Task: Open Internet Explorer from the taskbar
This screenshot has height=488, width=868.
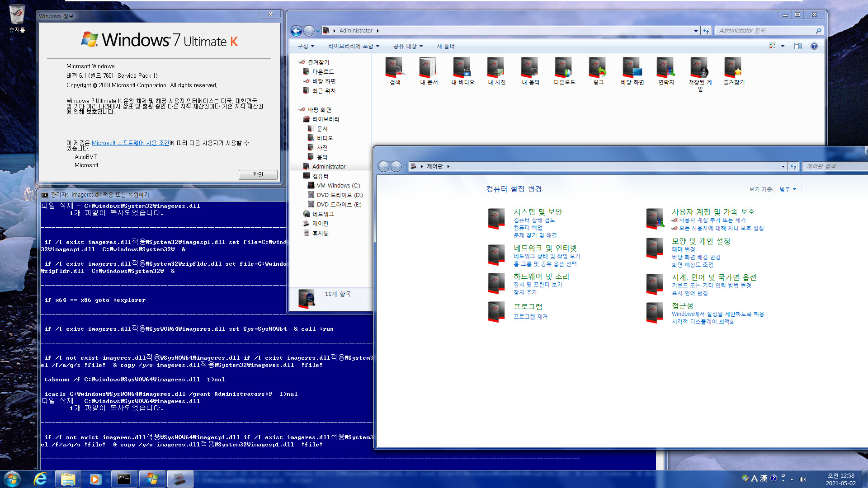Action: pyautogui.click(x=40, y=479)
